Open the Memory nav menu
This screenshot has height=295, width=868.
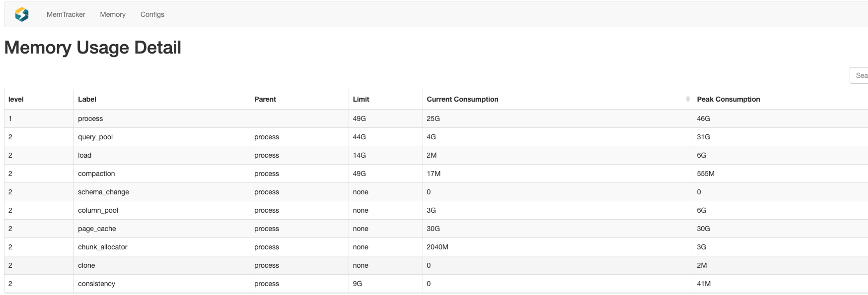(113, 14)
